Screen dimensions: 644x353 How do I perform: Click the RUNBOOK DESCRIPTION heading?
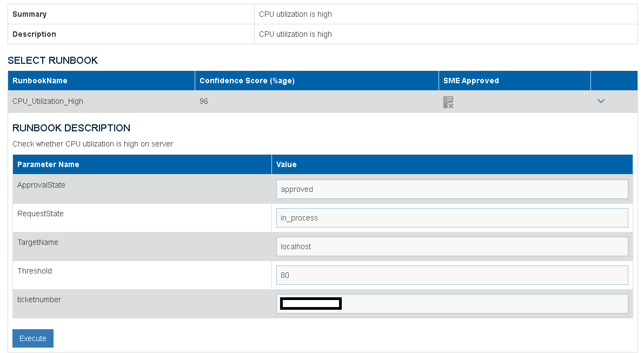point(71,128)
